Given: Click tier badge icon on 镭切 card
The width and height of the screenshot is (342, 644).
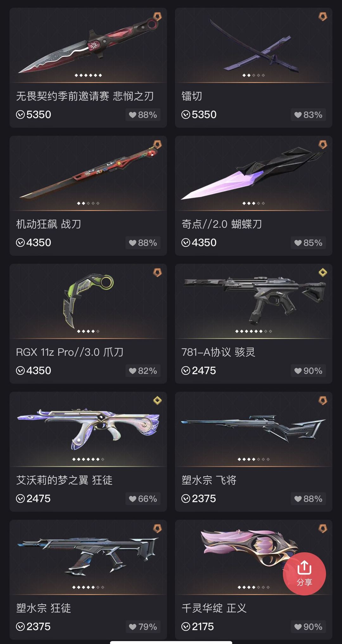Looking at the screenshot, I should (x=323, y=16).
